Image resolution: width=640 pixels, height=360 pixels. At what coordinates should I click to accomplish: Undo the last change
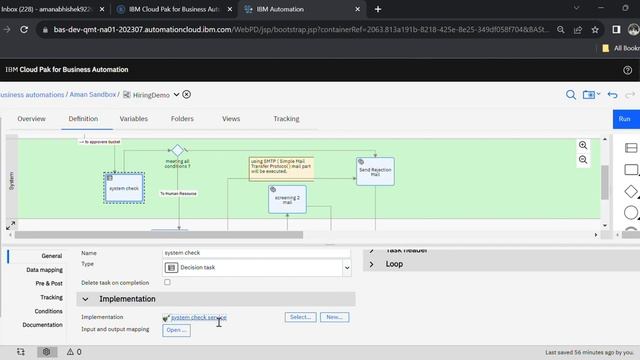612,95
